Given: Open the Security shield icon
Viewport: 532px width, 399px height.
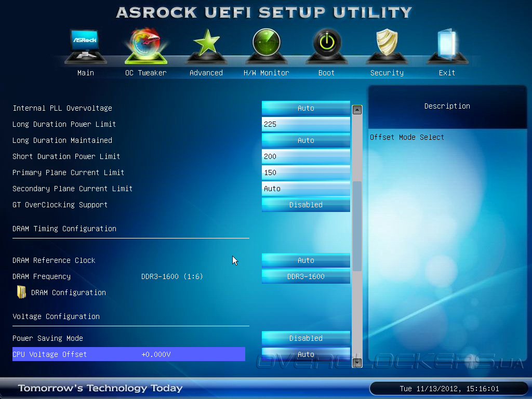Looking at the screenshot, I should 387,46.
